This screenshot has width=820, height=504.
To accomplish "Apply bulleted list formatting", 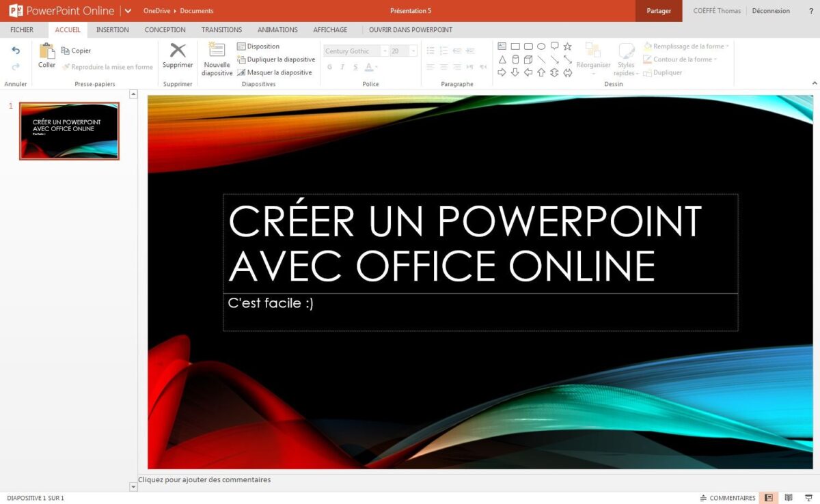I will point(430,51).
